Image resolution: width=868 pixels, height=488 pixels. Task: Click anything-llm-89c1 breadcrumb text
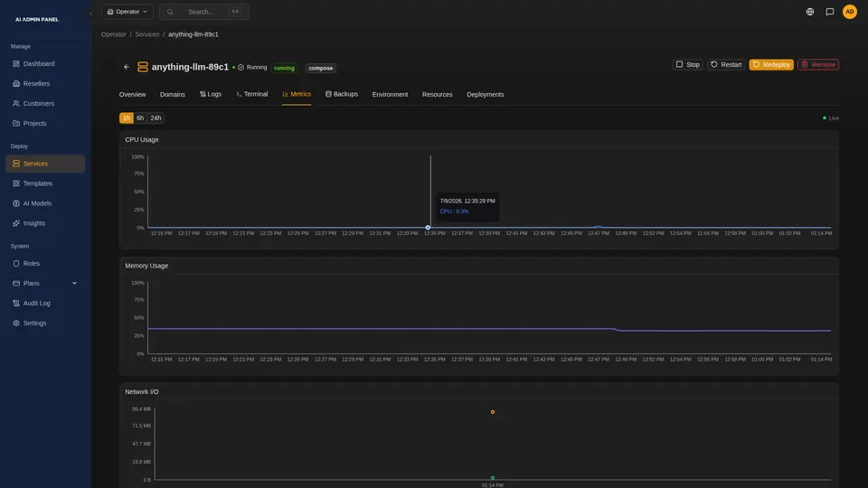click(x=193, y=34)
